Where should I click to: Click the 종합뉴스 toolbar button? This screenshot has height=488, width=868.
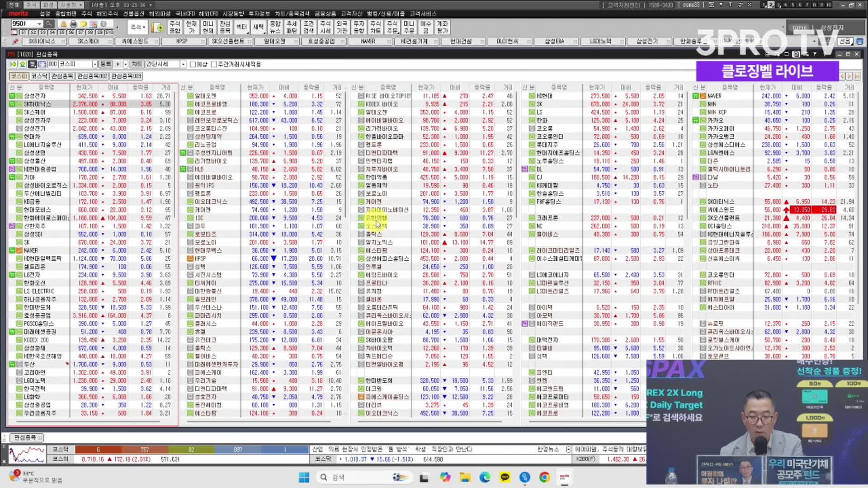pos(275,28)
